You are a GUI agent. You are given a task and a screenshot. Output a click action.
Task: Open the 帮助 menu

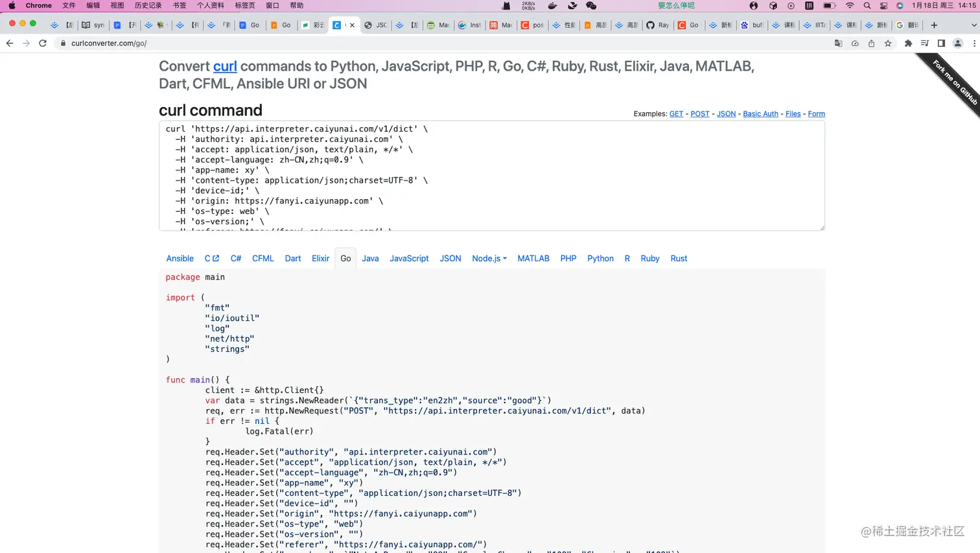(x=297, y=6)
